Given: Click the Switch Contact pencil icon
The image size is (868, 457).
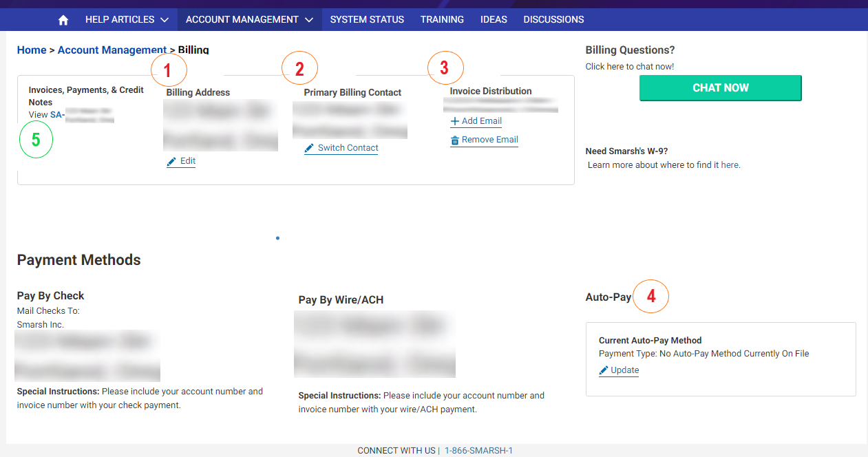Looking at the screenshot, I should point(310,147).
